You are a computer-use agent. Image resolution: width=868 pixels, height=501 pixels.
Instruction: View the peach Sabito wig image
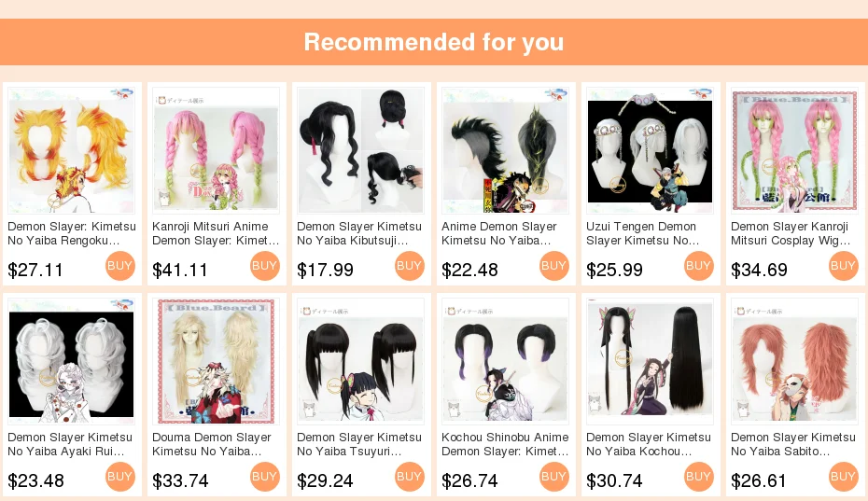pyautogui.click(x=795, y=361)
